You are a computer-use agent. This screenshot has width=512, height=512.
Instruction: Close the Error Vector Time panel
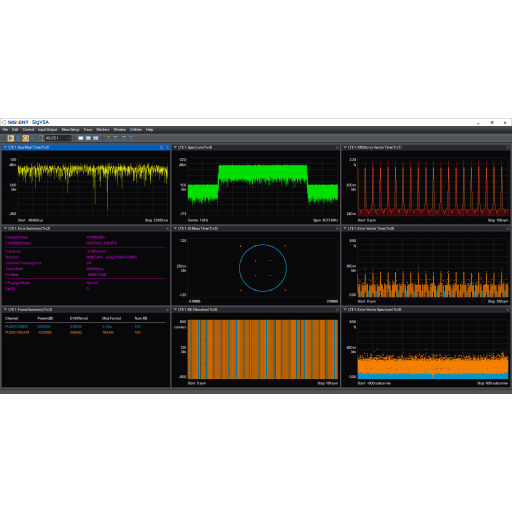pyautogui.click(x=508, y=229)
